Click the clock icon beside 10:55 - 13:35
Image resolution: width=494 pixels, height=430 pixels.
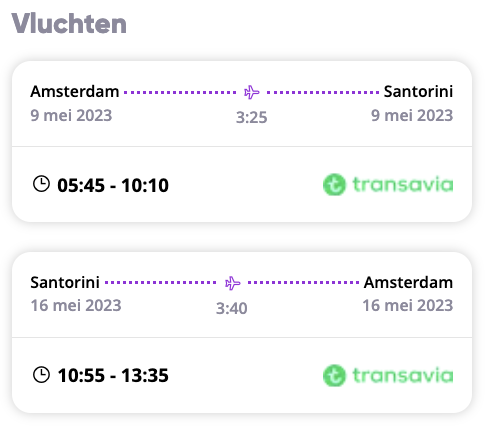click(x=41, y=375)
